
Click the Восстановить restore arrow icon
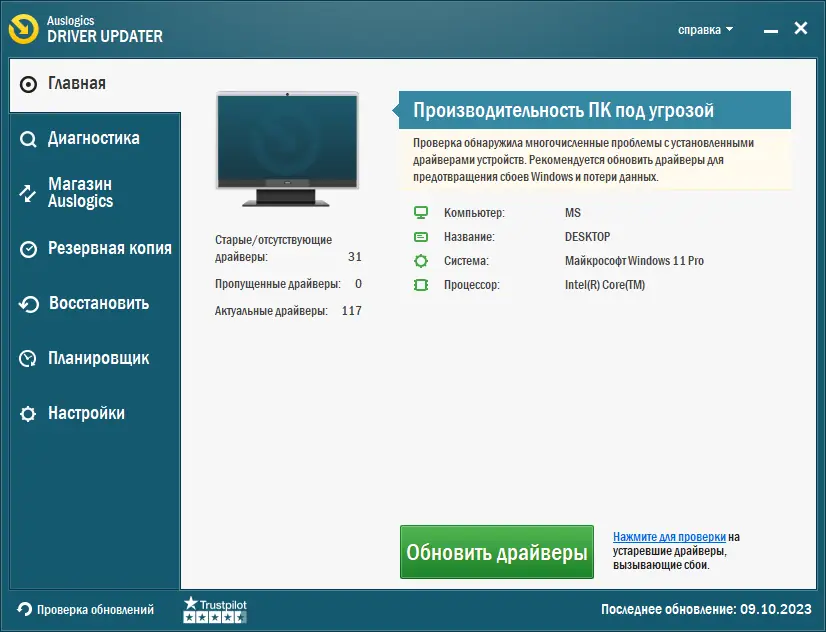(x=30, y=303)
